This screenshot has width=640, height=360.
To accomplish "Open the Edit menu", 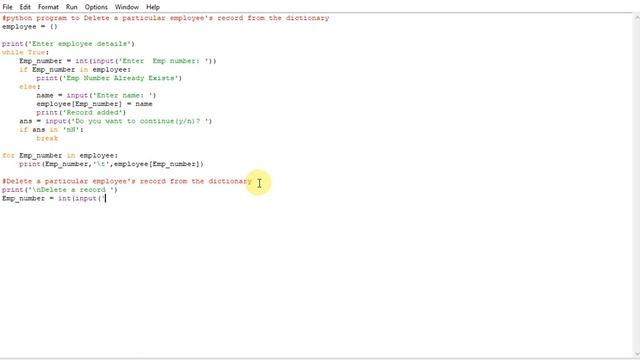I will point(25,7).
